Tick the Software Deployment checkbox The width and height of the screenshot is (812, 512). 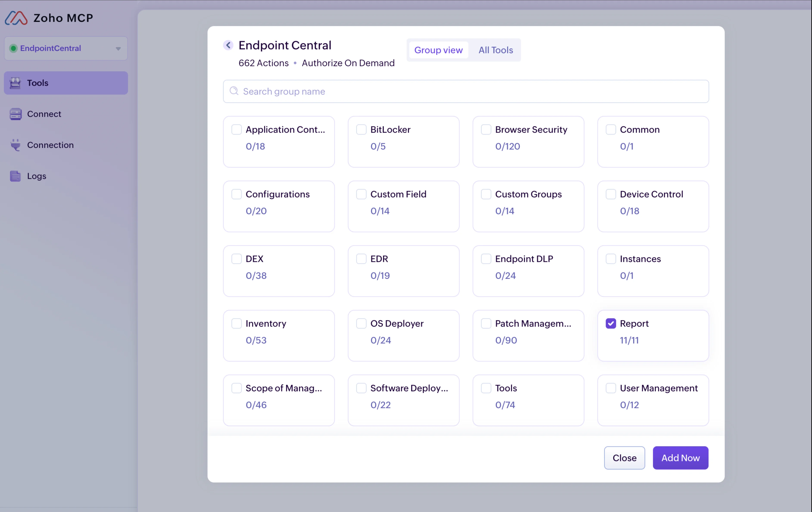click(361, 388)
